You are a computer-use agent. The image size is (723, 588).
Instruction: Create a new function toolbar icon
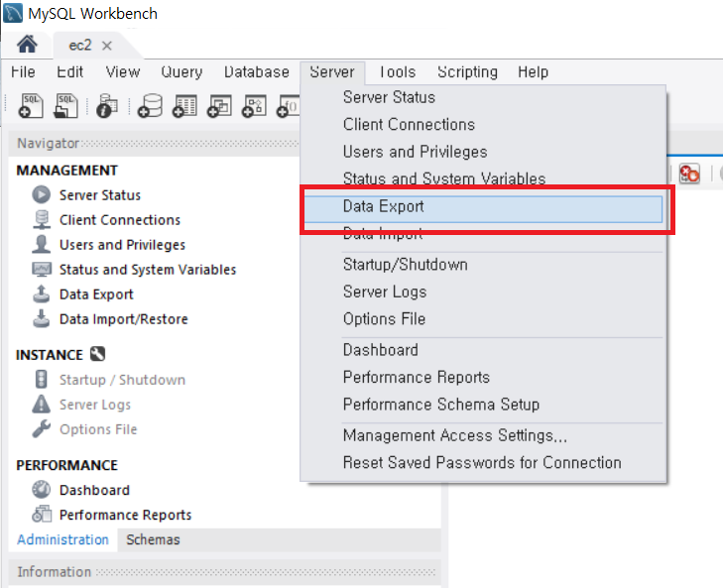click(x=289, y=106)
